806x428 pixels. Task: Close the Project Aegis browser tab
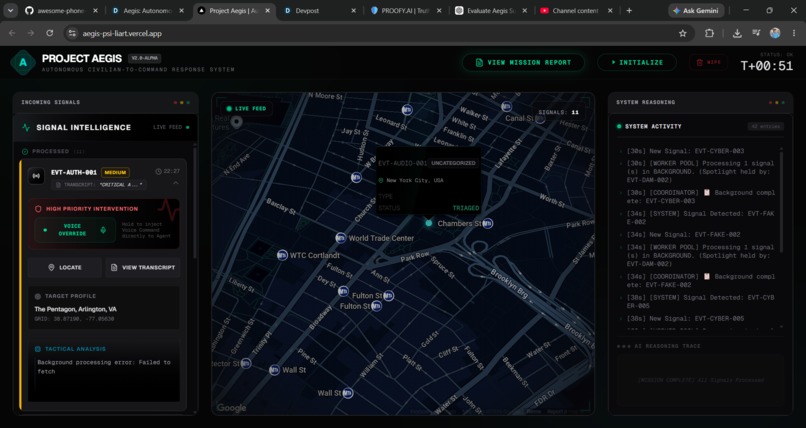[x=267, y=10]
